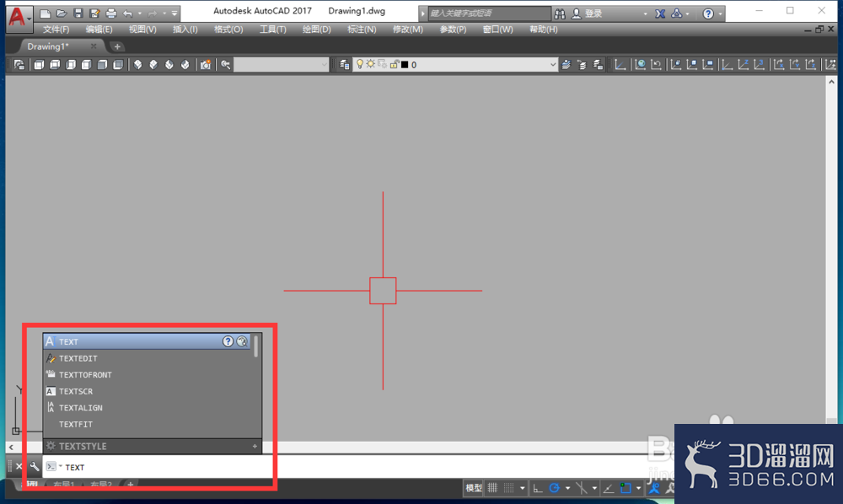Click the layer 0 black color swatch
The width and height of the screenshot is (843, 504).
405,65
